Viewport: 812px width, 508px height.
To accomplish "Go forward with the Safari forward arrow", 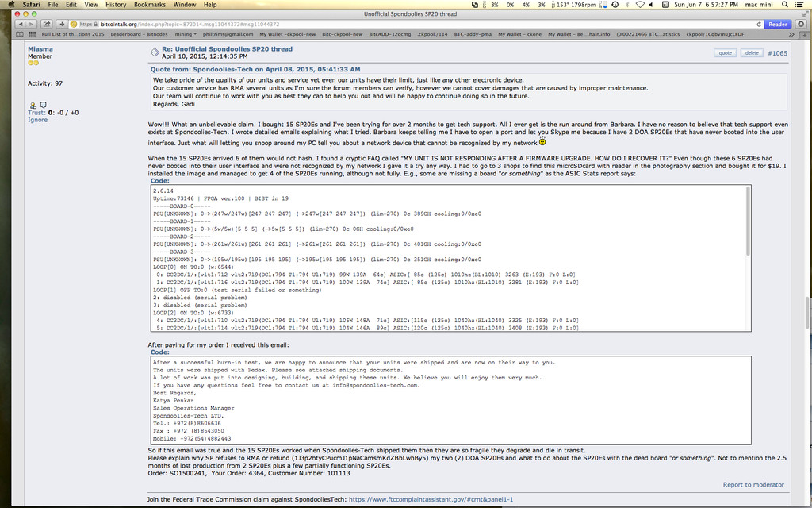I will 31,25.
